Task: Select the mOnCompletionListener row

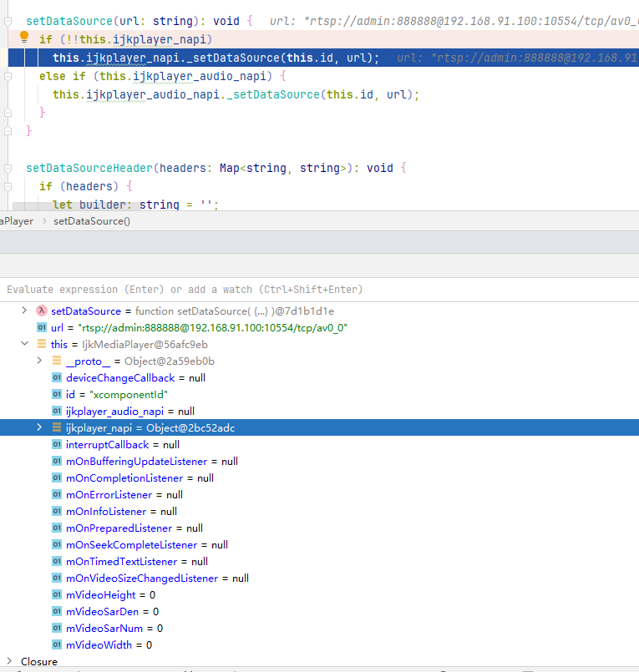Action: point(319,478)
